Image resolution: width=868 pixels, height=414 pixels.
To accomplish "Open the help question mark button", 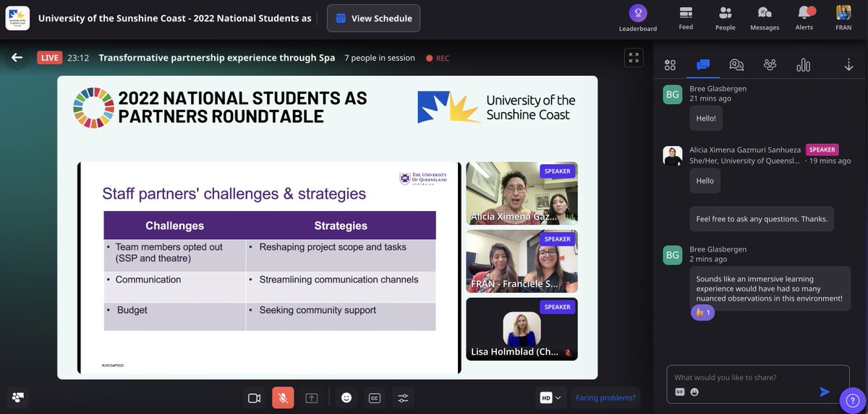I will pos(853,400).
